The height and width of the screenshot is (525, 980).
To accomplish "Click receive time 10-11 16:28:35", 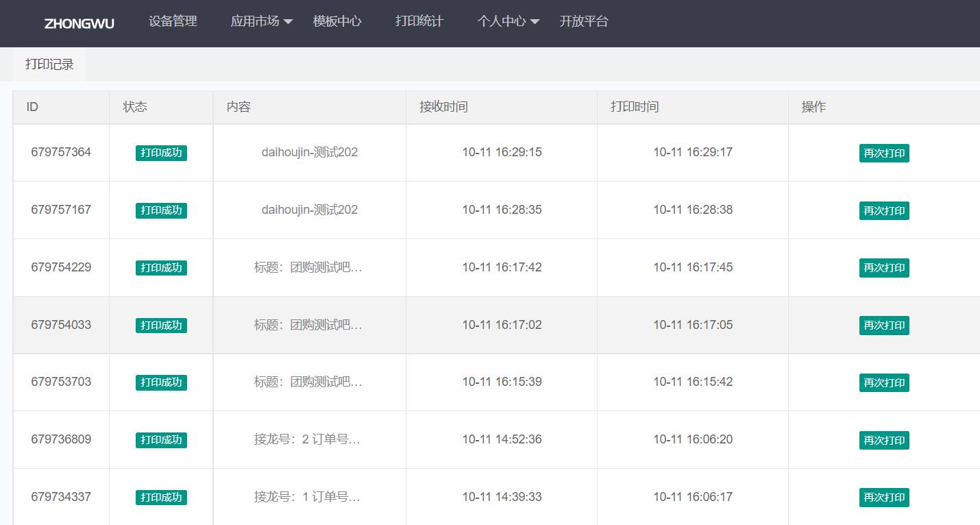I will tap(502, 210).
